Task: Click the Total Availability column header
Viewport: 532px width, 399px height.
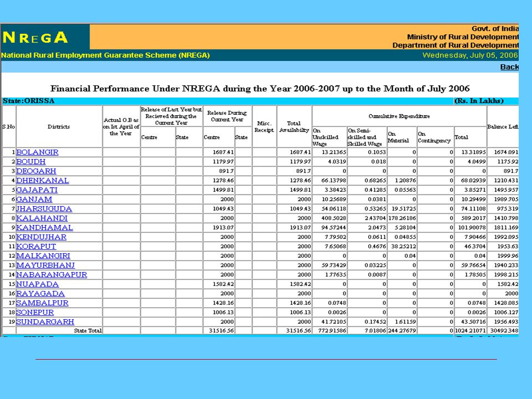Action: [294, 126]
